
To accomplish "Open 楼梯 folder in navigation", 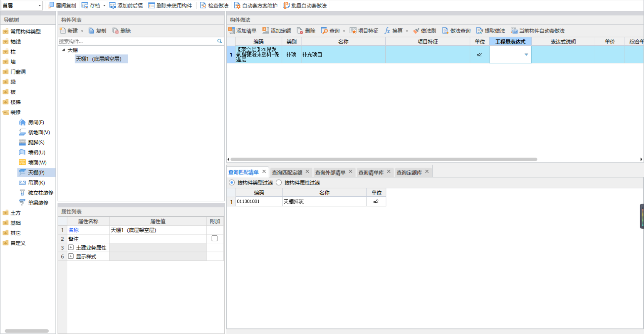I will click(12, 102).
